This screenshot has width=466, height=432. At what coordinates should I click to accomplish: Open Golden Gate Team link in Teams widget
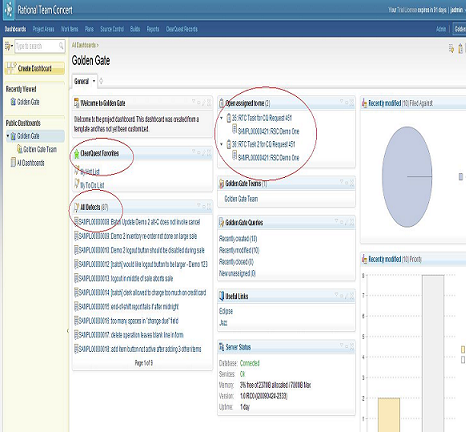coord(241,199)
